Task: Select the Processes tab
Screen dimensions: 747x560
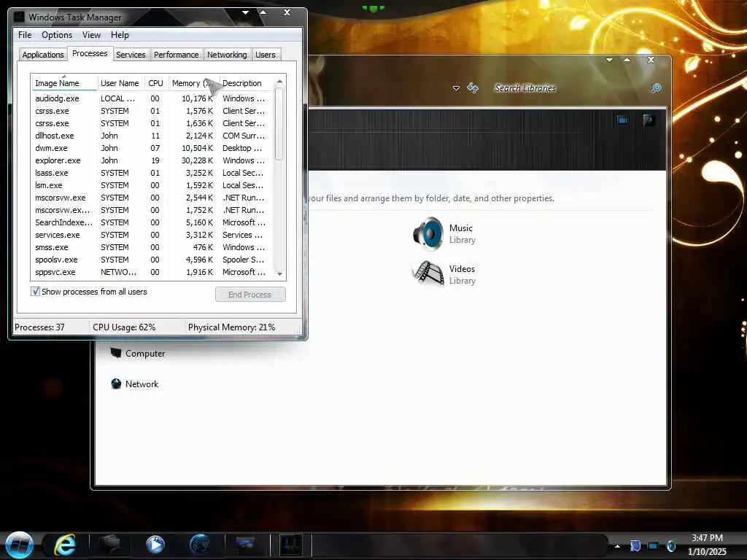Action: point(90,53)
